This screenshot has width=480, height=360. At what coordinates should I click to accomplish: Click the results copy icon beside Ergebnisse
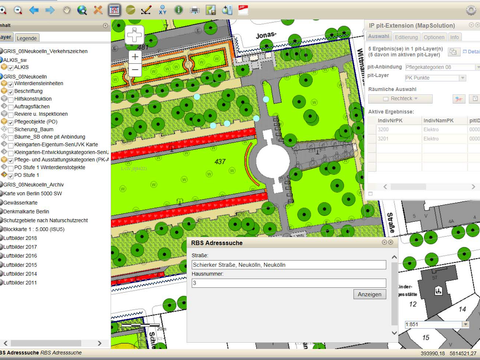(x=453, y=52)
